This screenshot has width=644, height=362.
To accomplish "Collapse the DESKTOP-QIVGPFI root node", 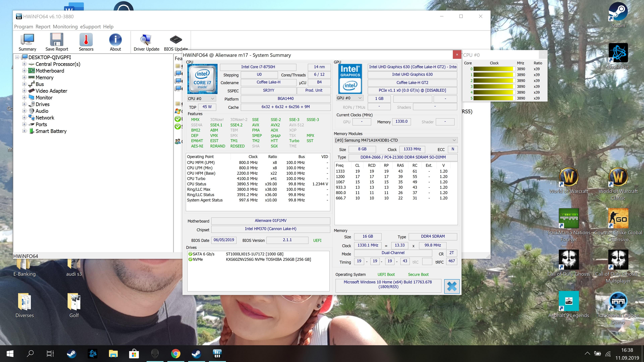I will pos(17,57).
